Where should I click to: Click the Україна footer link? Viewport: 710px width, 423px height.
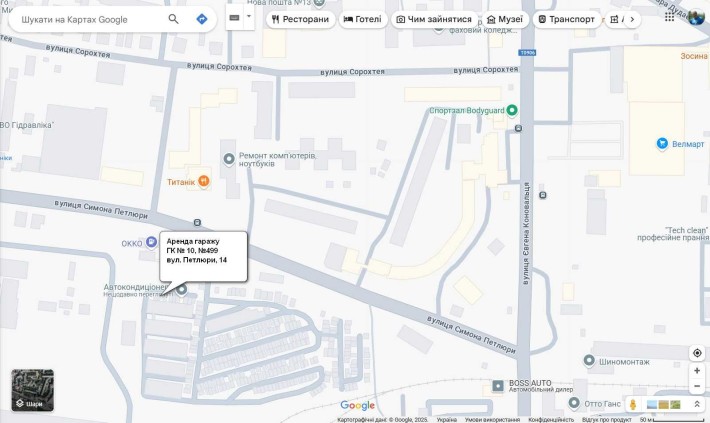(x=447, y=420)
